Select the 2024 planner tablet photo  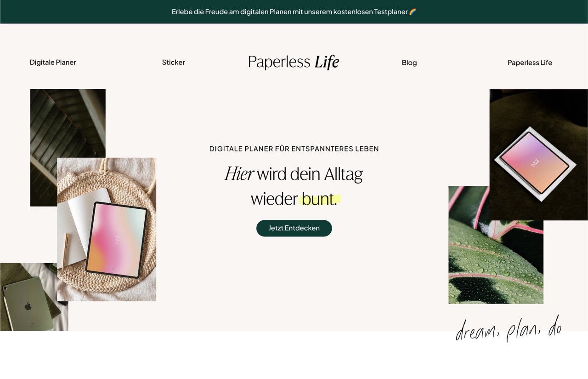(538, 155)
